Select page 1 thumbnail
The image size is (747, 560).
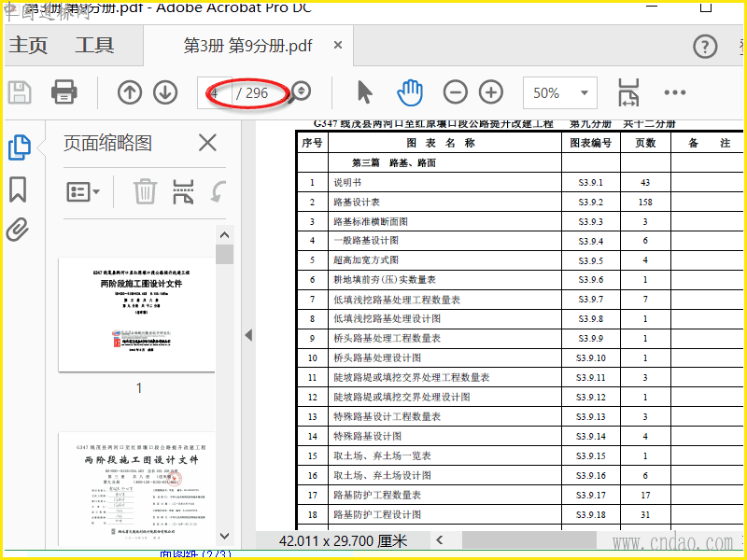(x=136, y=315)
